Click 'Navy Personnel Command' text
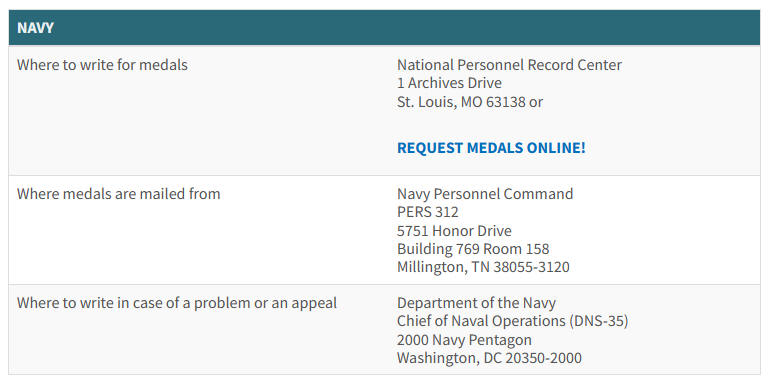774x383 pixels. [x=485, y=194]
